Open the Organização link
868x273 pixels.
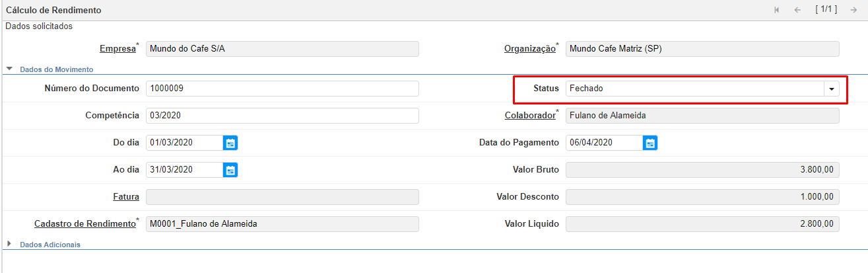click(529, 49)
